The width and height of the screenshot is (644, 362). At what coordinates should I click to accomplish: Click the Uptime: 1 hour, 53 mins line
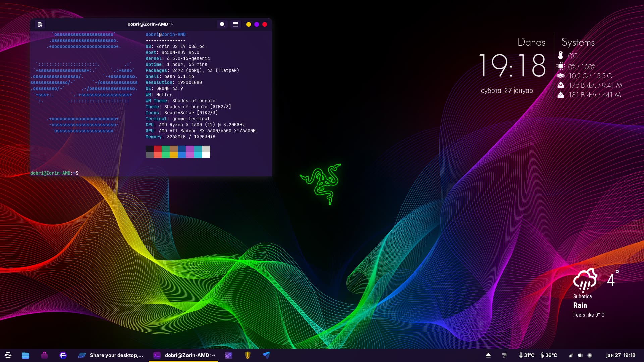coord(176,65)
